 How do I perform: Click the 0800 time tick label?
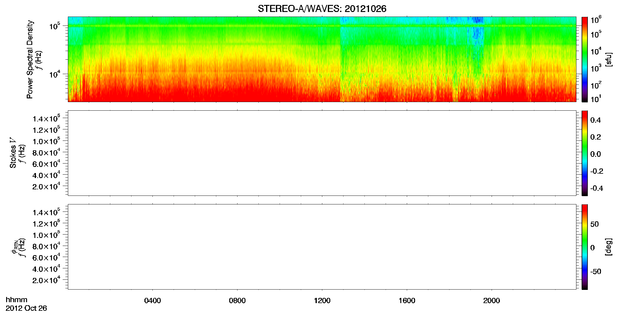pyautogui.click(x=237, y=301)
